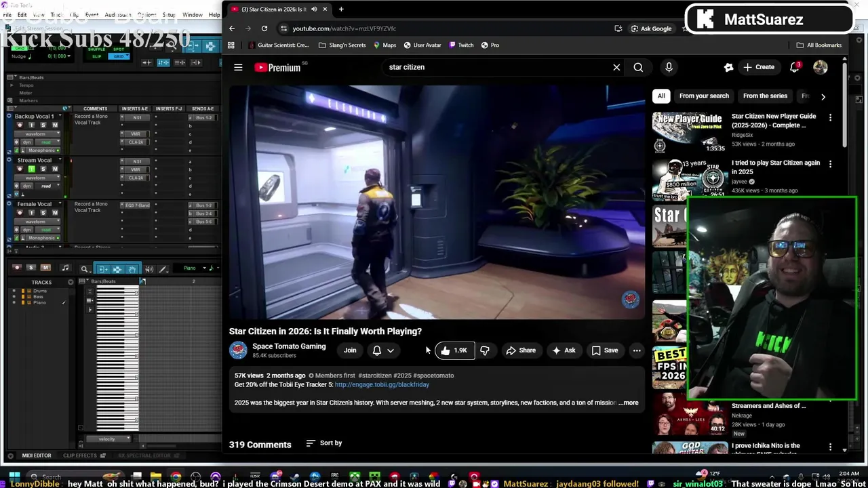Open YouTube notifications bell
The height and width of the screenshot is (488, 868).
click(794, 67)
